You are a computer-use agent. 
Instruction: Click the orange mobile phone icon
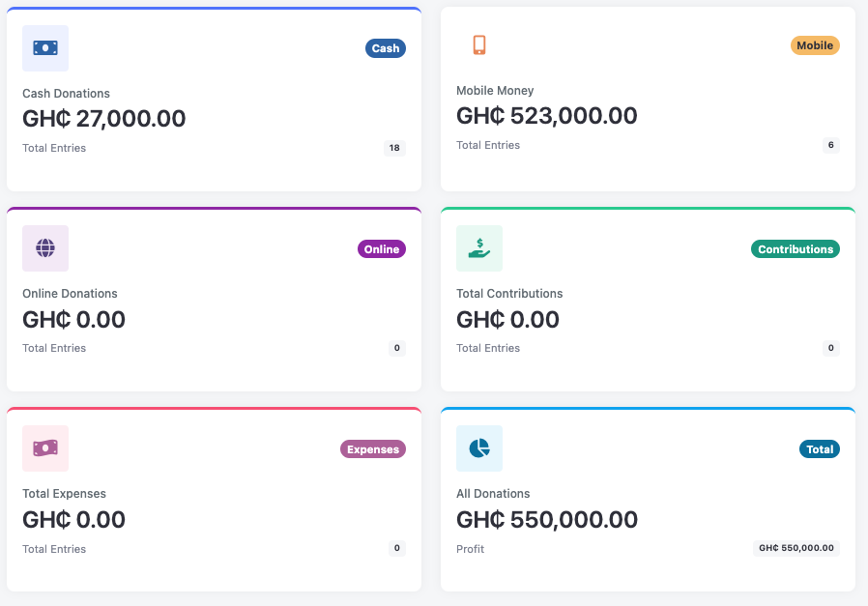pos(478,45)
